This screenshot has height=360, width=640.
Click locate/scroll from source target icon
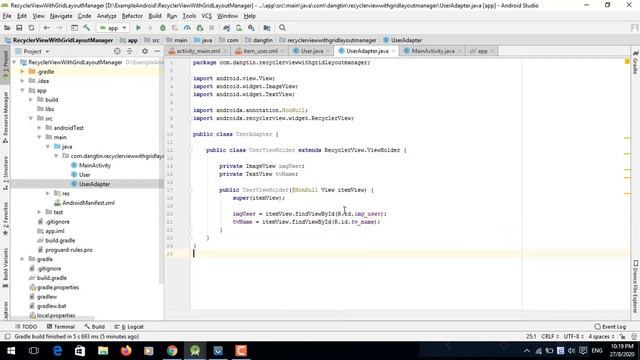(117, 51)
